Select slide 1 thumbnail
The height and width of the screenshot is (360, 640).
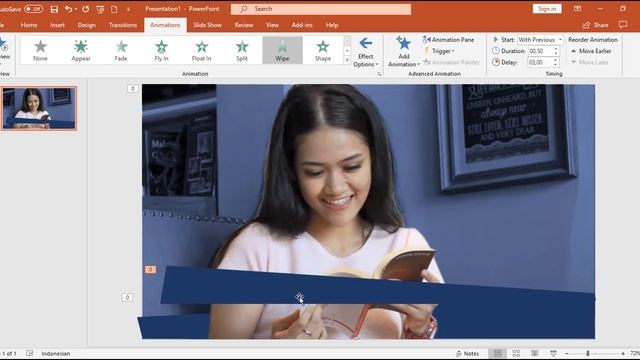(39, 109)
